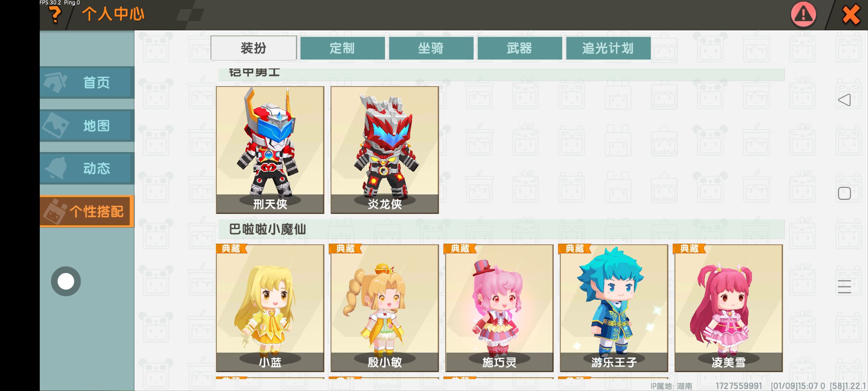868x391 pixels.
Task: Tap the Android recent apps menu icon
Action: [844, 287]
